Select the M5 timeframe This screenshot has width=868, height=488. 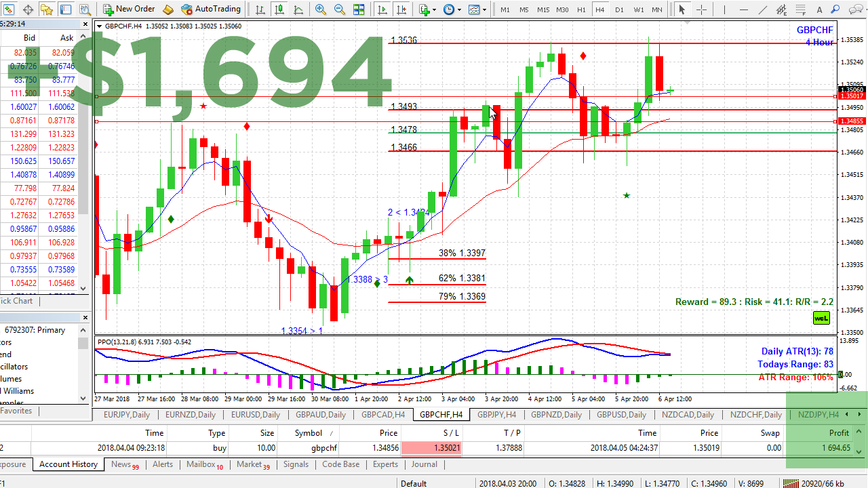[524, 9]
